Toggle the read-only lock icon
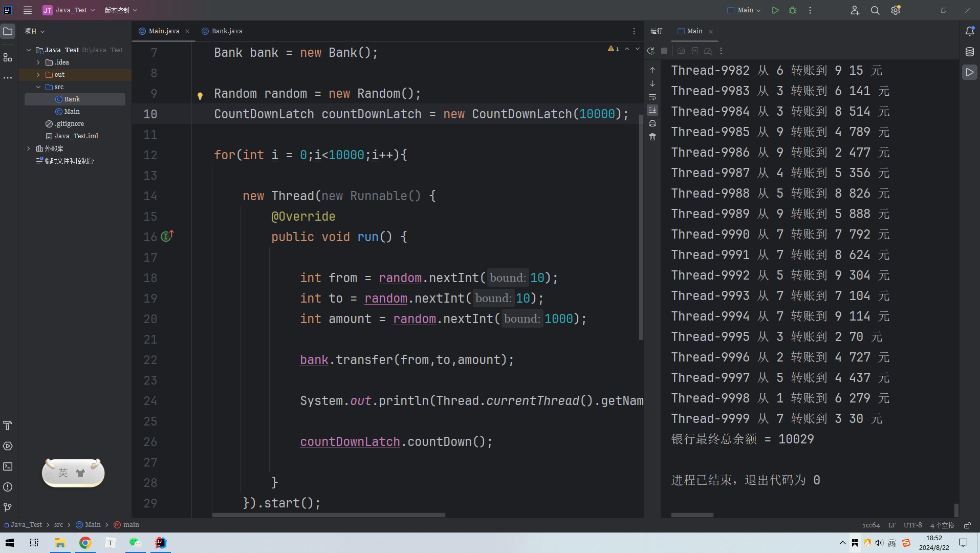Screen dimensions: 980x553 (967, 525)
